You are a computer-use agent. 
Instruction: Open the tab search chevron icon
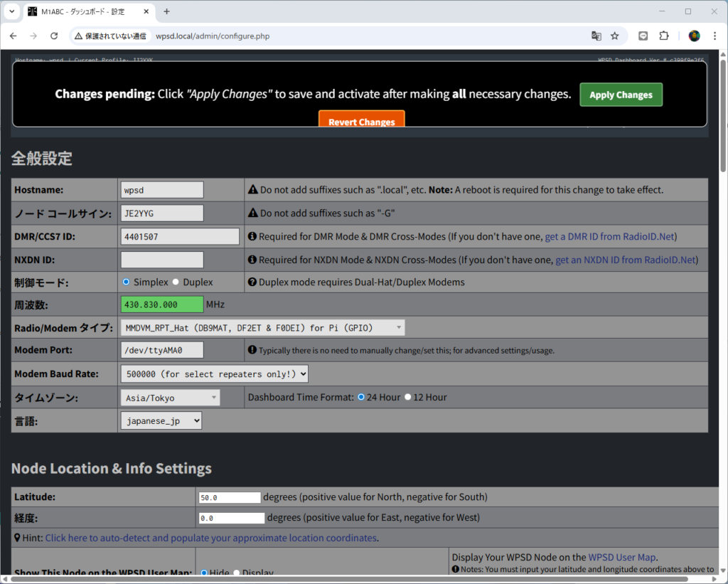pos(11,11)
